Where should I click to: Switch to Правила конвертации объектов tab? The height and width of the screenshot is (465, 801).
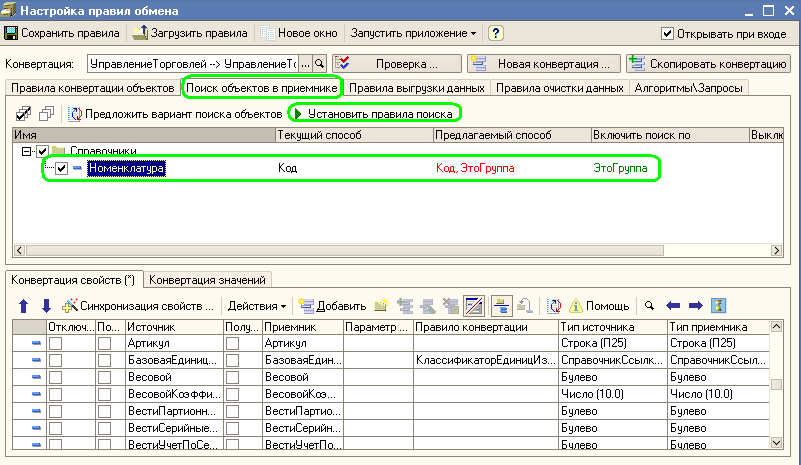tap(93, 88)
